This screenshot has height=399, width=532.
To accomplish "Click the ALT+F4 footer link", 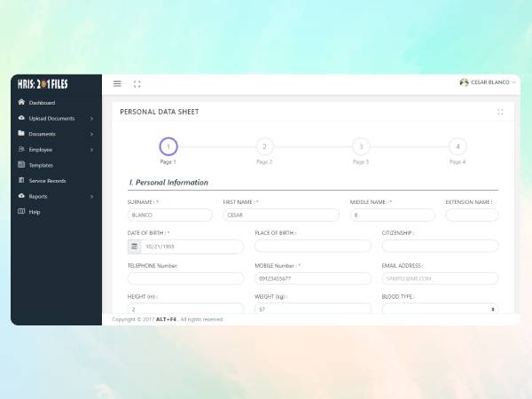I will pos(166,319).
